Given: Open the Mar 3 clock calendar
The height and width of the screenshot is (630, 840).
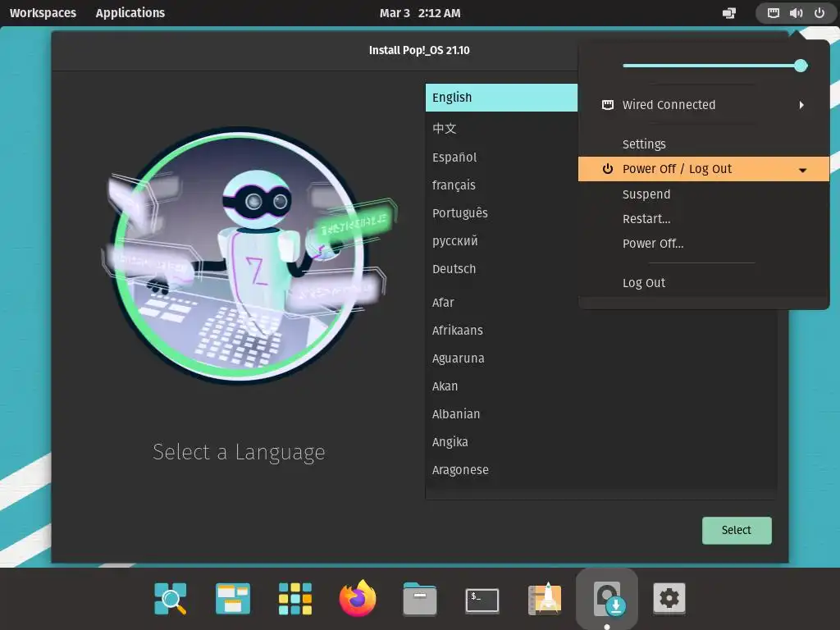Looking at the screenshot, I should [x=420, y=13].
